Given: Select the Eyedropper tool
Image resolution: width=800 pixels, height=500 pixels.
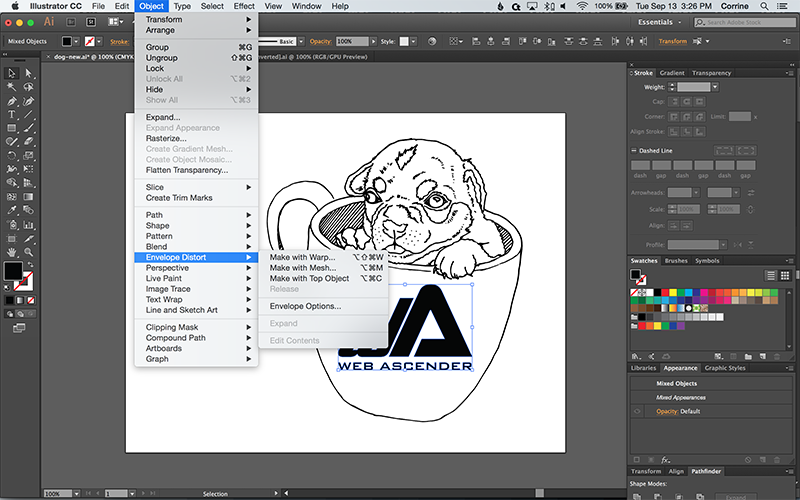Looking at the screenshot, I should pos(11,211).
